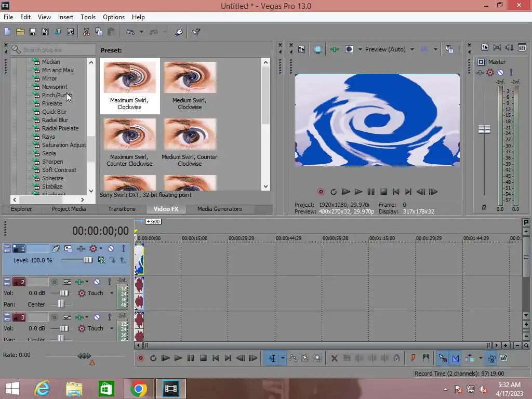The image size is (532, 399).
Task: Open the split screen view dropdown arrow
Action: tap(360, 49)
